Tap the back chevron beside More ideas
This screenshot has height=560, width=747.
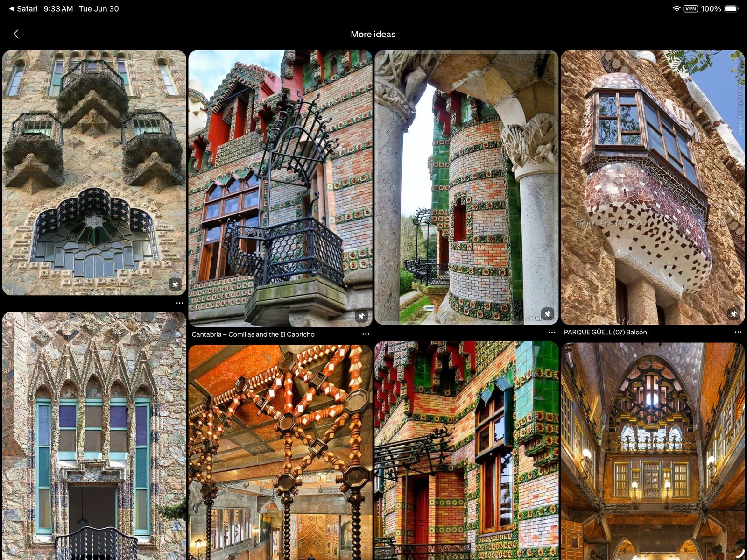(16, 34)
